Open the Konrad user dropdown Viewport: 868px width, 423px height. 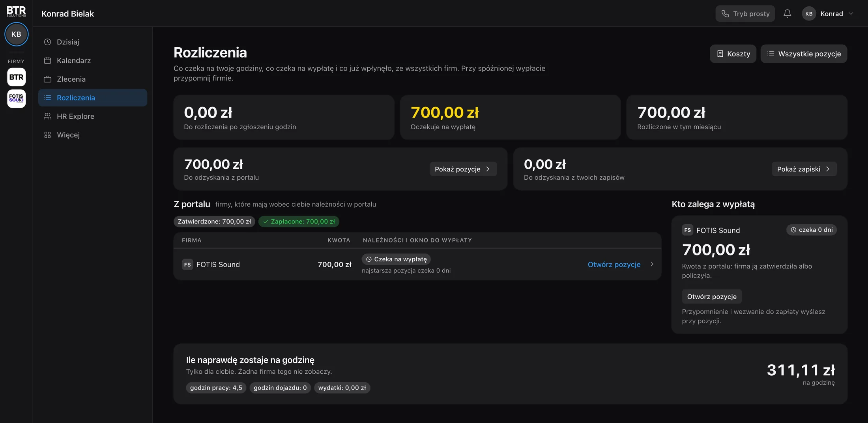coord(828,14)
